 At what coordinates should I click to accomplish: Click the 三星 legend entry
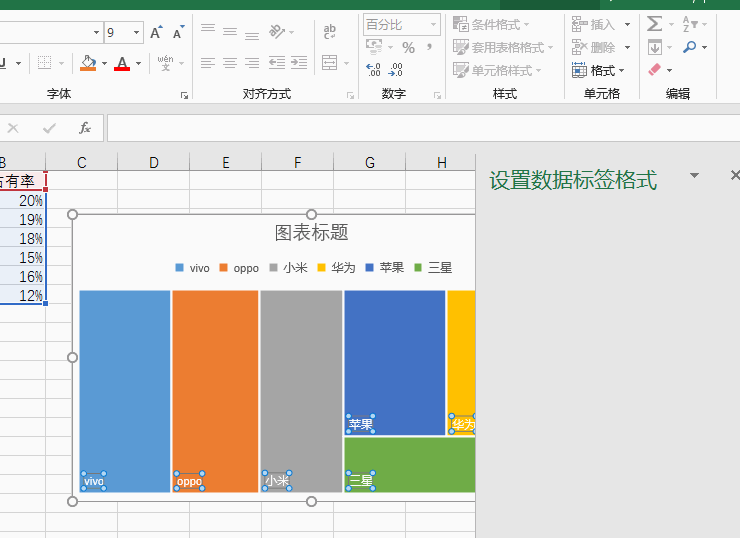(433, 268)
